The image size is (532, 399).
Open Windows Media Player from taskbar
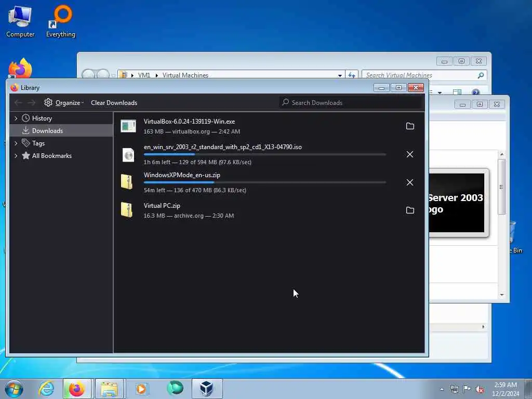click(141, 389)
